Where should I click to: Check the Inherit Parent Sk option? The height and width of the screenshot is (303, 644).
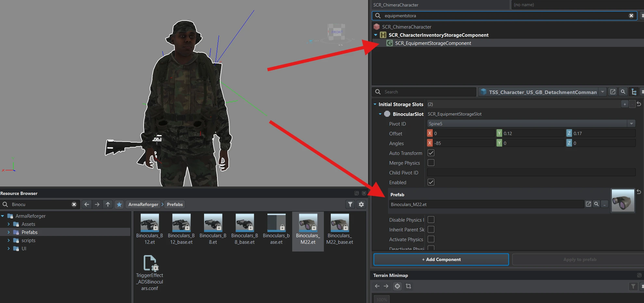point(431,229)
